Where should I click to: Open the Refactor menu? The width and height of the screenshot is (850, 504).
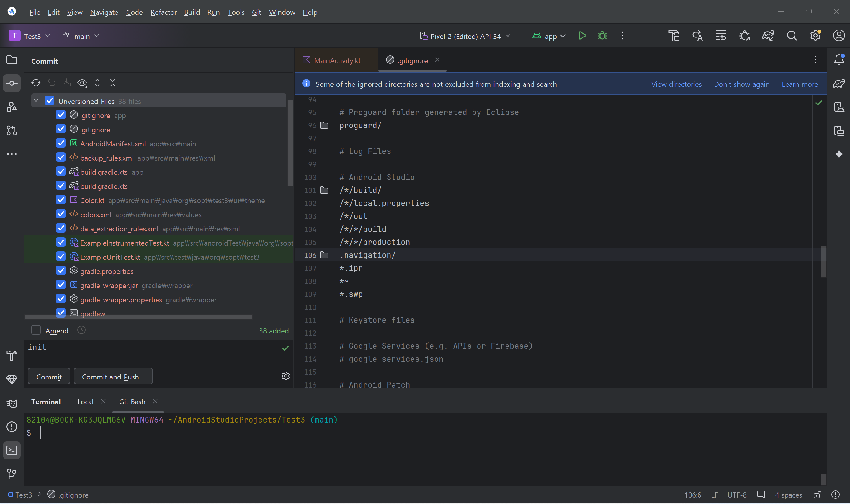point(163,12)
